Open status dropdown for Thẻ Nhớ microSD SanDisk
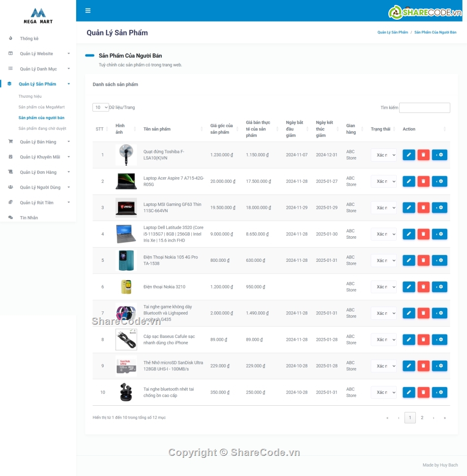467x476 pixels. click(x=383, y=366)
